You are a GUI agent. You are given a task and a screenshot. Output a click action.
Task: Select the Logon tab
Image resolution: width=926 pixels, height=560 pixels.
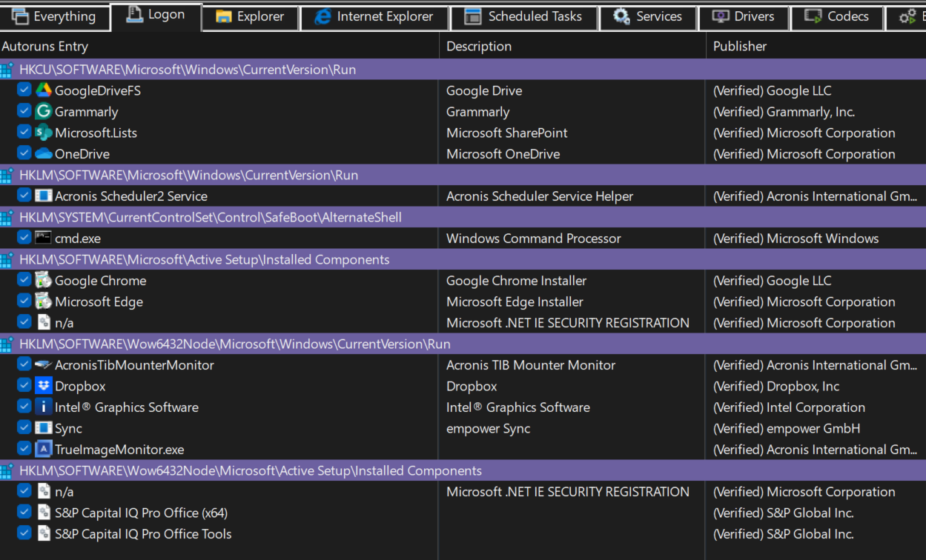[156, 16]
